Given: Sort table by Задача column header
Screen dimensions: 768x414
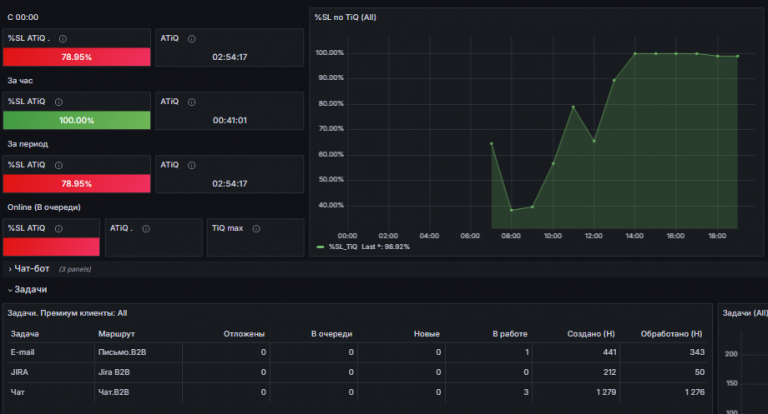Looking at the screenshot, I should 24,334.
